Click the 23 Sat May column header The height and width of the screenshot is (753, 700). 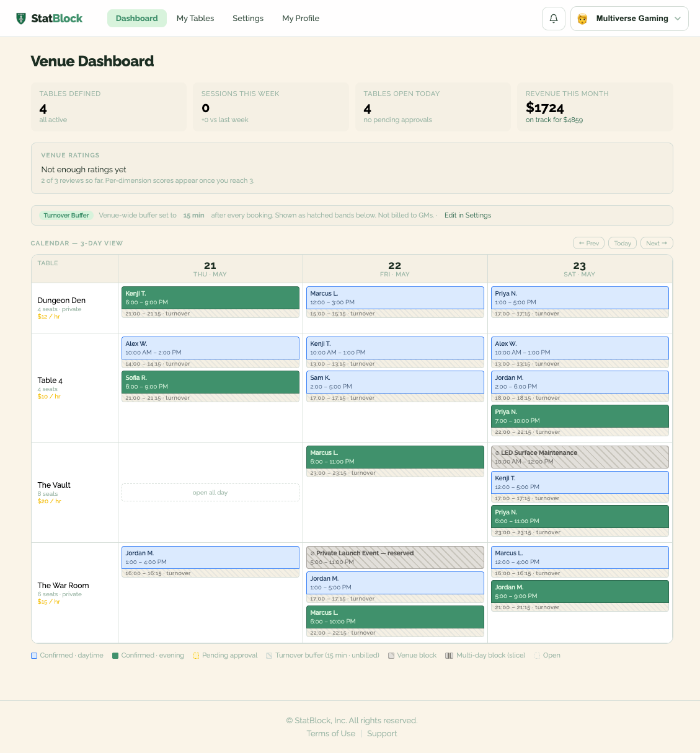(580, 269)
